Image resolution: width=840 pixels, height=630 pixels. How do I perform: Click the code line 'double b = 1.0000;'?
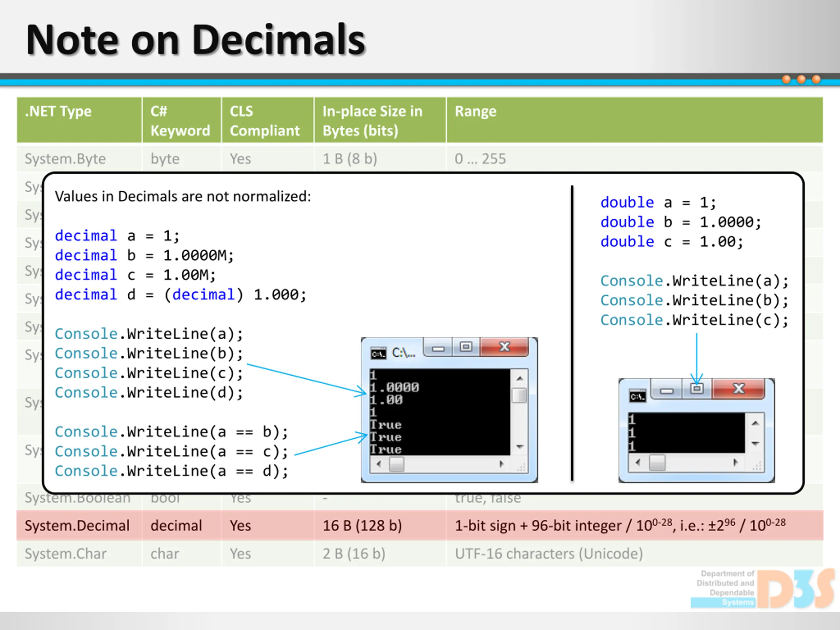681,222
